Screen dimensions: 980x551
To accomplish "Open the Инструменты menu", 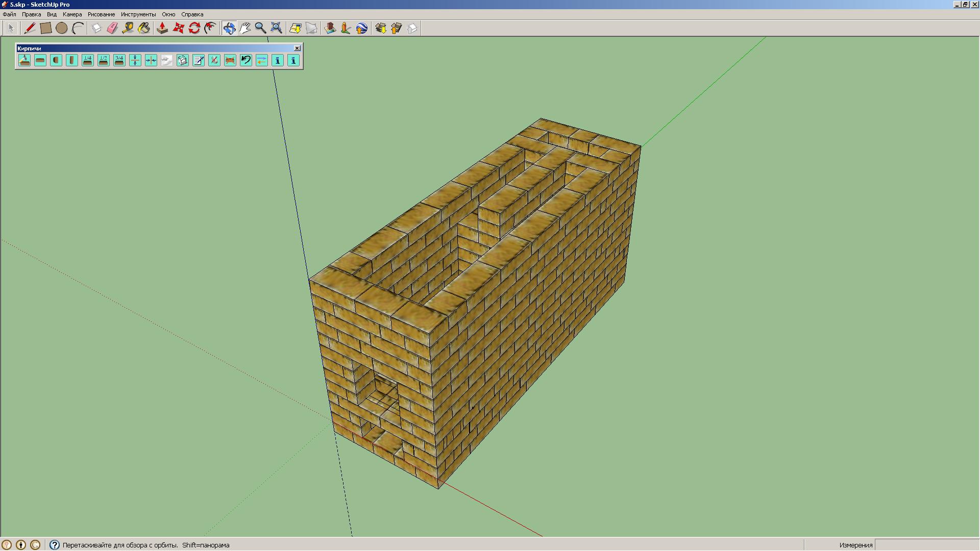I will [138, 14].
